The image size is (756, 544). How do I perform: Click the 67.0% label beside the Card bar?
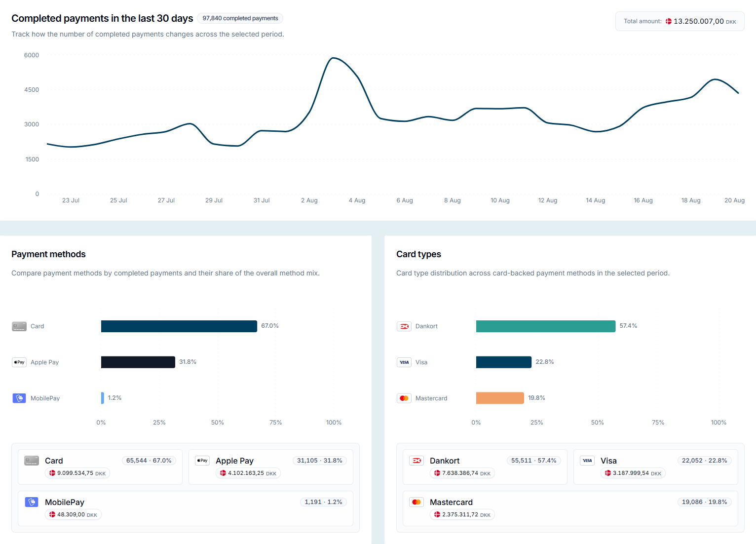[270, 326]
